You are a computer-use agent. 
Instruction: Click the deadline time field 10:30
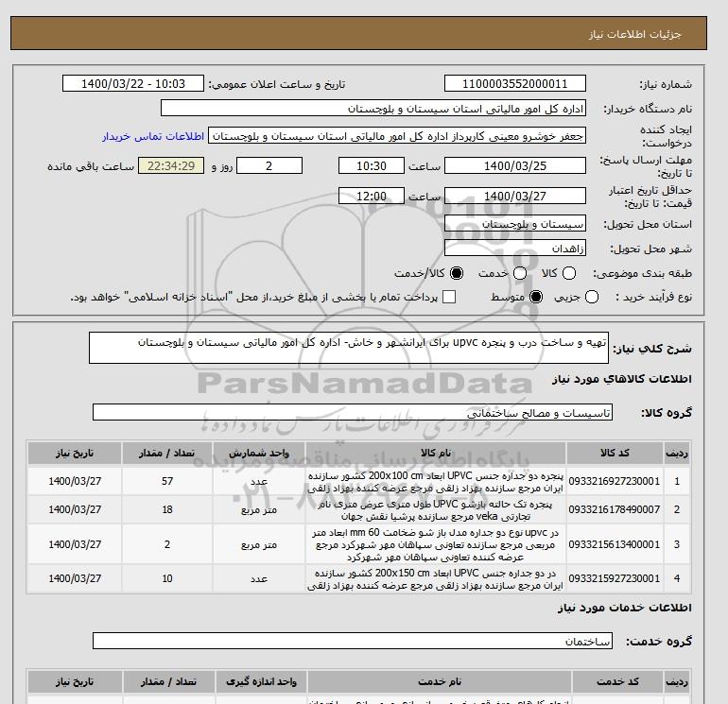point(372,166)
